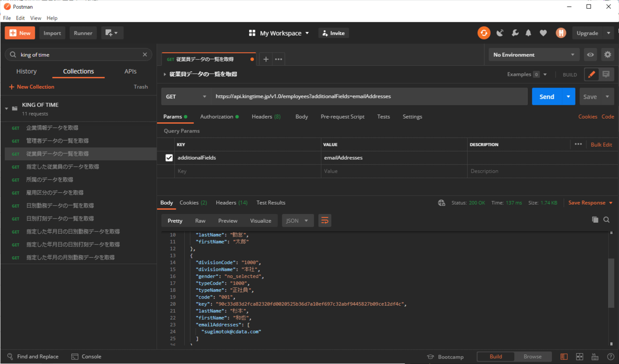Open the History sidebar tab
This screenshot has width=619, height=364.
point(26,72)
